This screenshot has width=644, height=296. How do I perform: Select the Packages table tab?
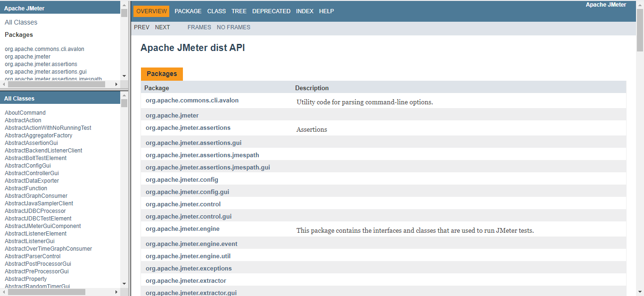coord(162,74)
